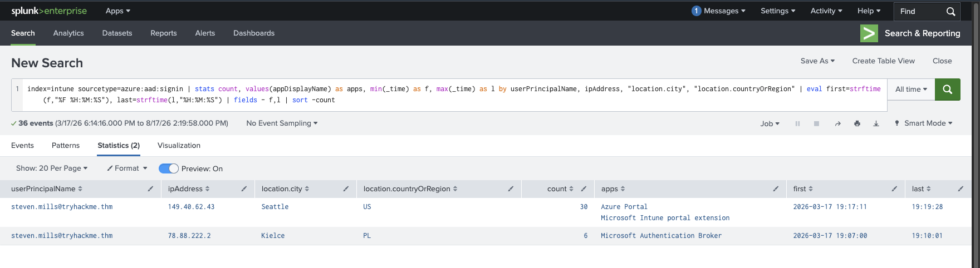Open the Format dropdown
The image size is (980, 268).
(128, 168)
